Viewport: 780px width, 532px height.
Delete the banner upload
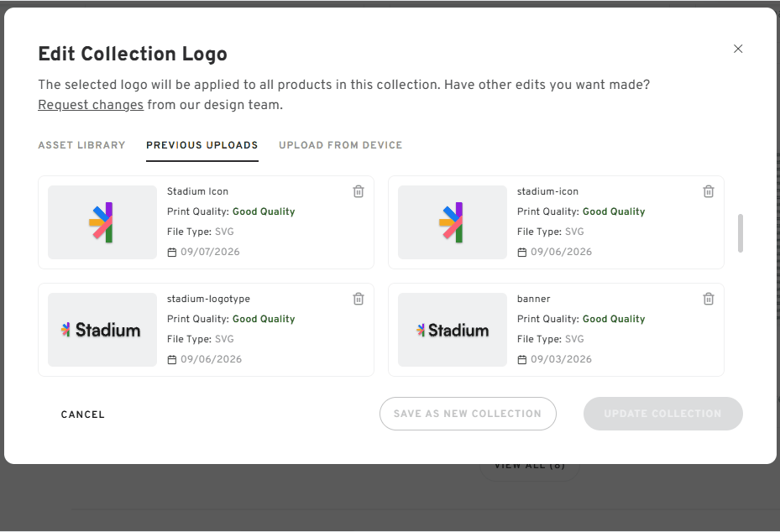coord(709,299)
